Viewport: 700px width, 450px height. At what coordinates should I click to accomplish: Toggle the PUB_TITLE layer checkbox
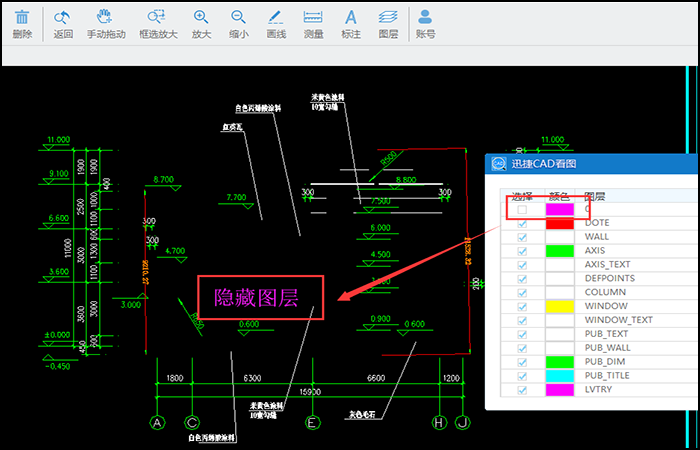tap(522, 376)
